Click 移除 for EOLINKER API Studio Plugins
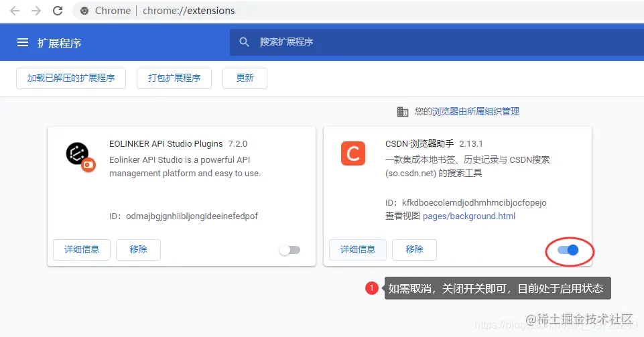Image resolution: width=644 pixels, height=337 pixels. click(139, 250)
